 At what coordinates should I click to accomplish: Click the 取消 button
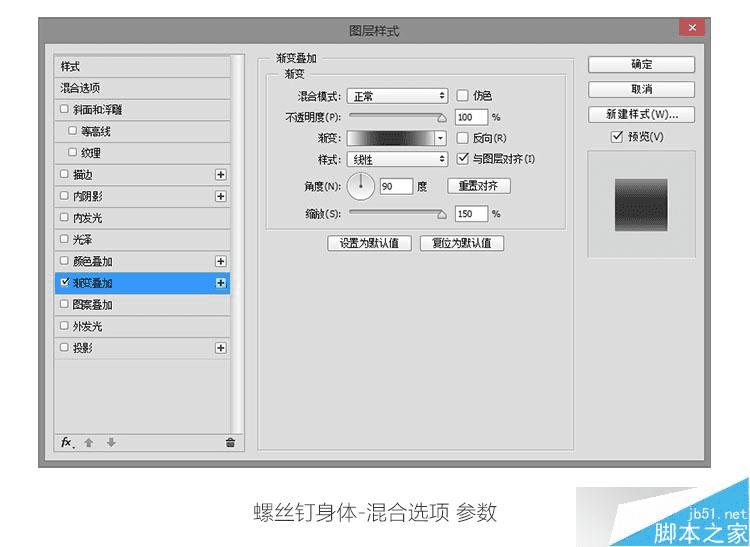641,89
